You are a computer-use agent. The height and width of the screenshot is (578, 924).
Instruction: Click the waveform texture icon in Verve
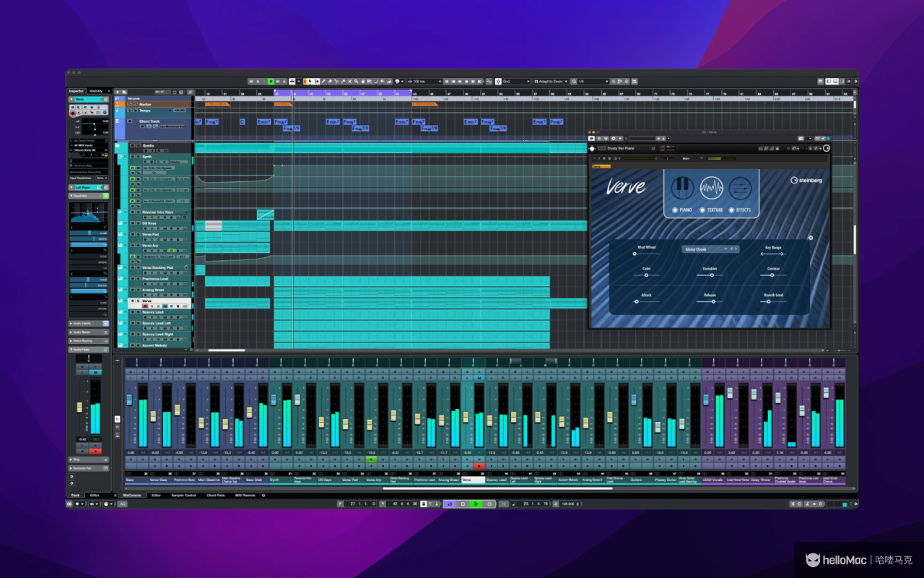712,188
